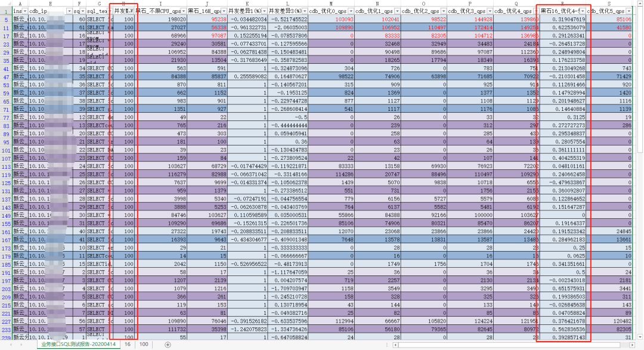Click horizontal scrollbar right arrow
Image resolution: width=644 pixels, height=350 pixels.
click(633, 345)
